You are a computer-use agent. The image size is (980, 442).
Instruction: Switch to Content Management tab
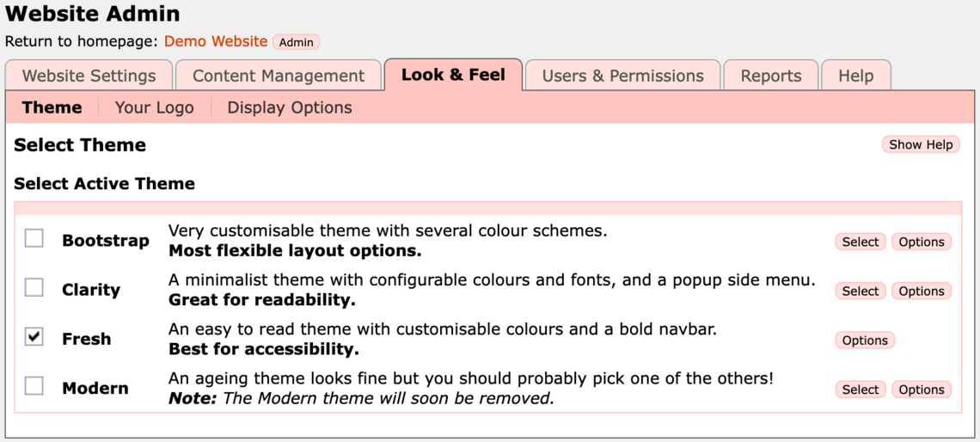click(x=279, y=76)
